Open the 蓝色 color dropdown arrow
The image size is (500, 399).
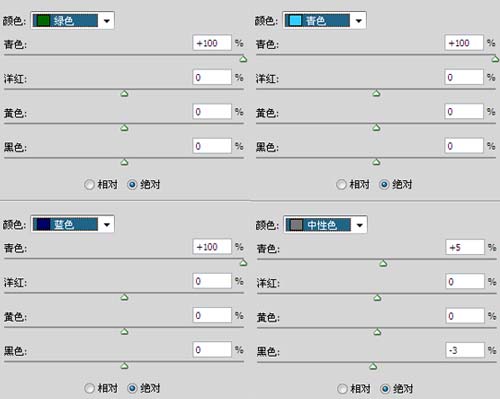107,225
